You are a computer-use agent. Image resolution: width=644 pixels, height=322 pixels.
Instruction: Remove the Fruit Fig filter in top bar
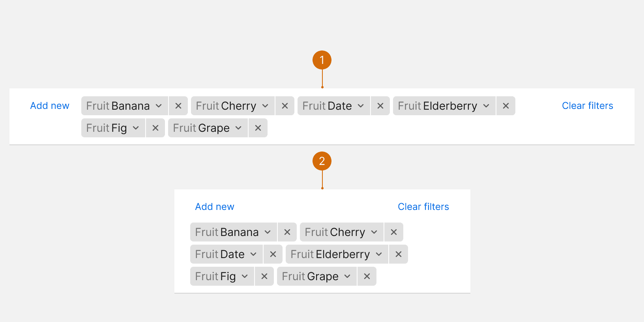[155, 128]
